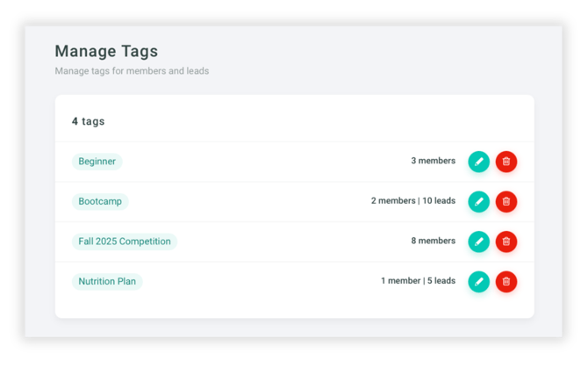Screen dimensions: 588x368
Task: Delete the Fall 2025 Competition tag
Action: tap(506, 242)
